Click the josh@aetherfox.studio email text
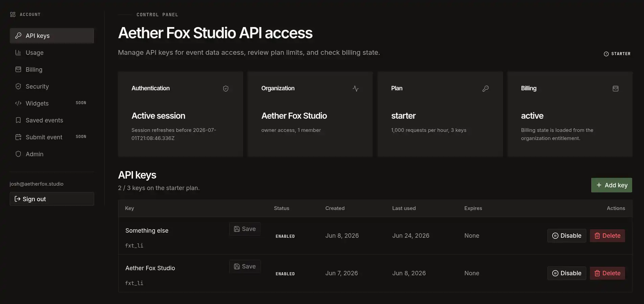 point(37,184)
